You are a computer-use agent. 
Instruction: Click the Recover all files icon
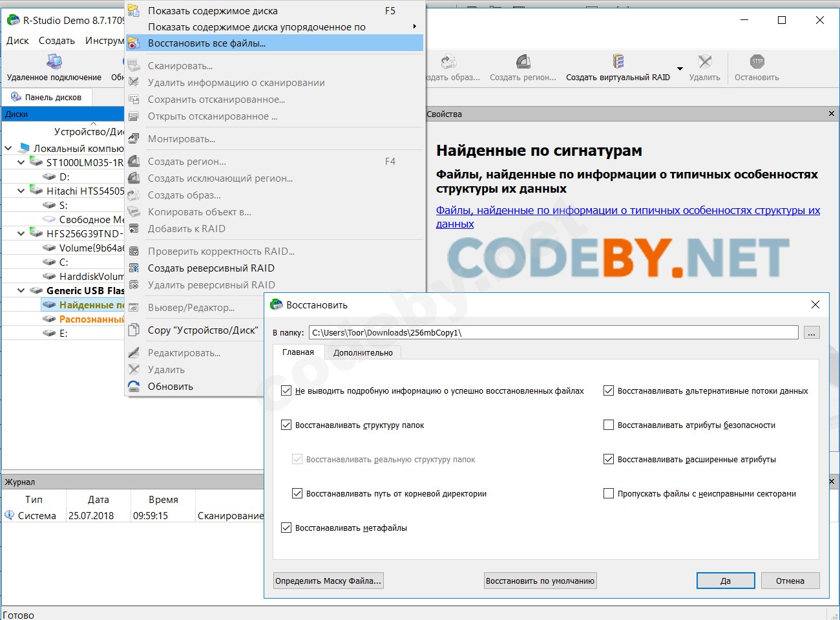pos(134,43)
